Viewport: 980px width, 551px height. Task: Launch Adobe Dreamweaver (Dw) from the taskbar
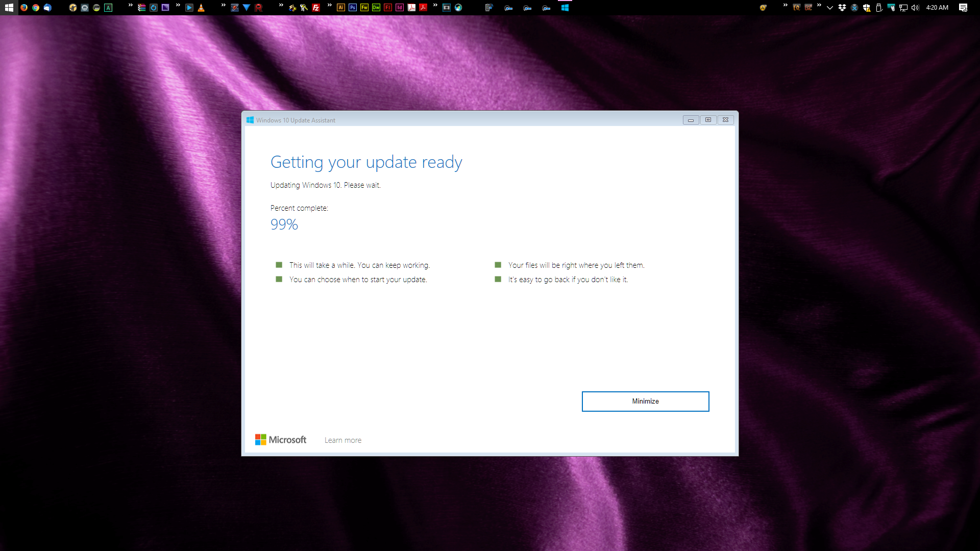coord(376,8)
